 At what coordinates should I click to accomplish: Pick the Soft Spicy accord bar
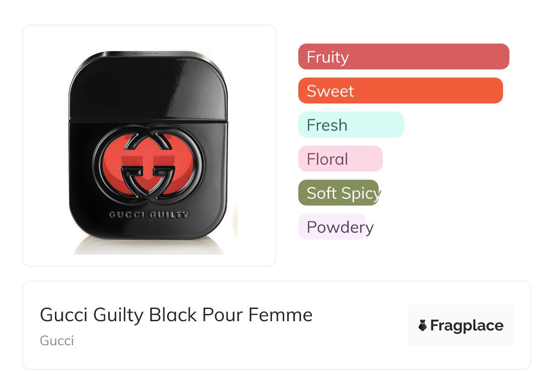pos(338,193)
